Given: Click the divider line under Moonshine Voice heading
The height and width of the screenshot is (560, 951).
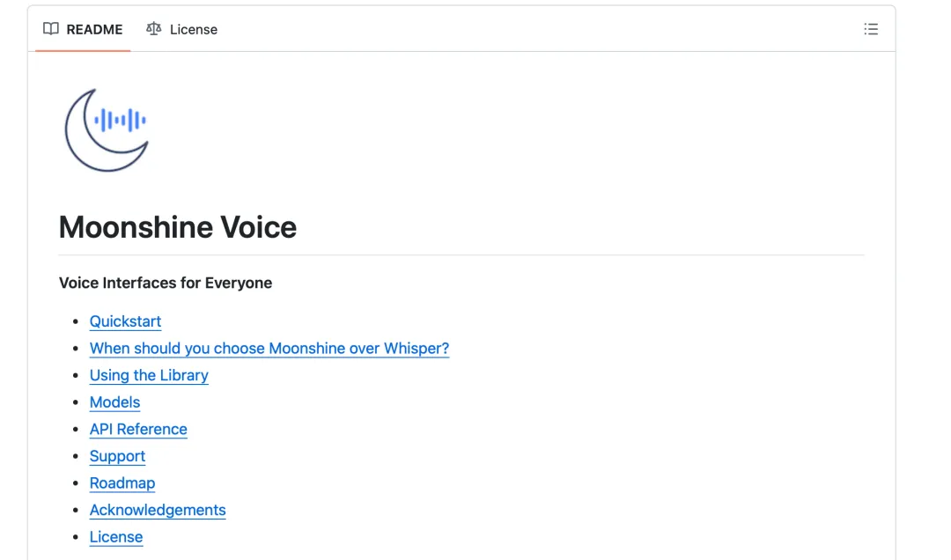Looking at the screenshot, I should [x=461, y=255].
